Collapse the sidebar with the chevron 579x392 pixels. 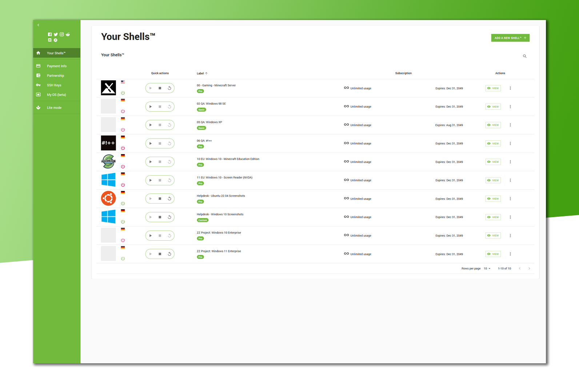click(x=38, y=25)
